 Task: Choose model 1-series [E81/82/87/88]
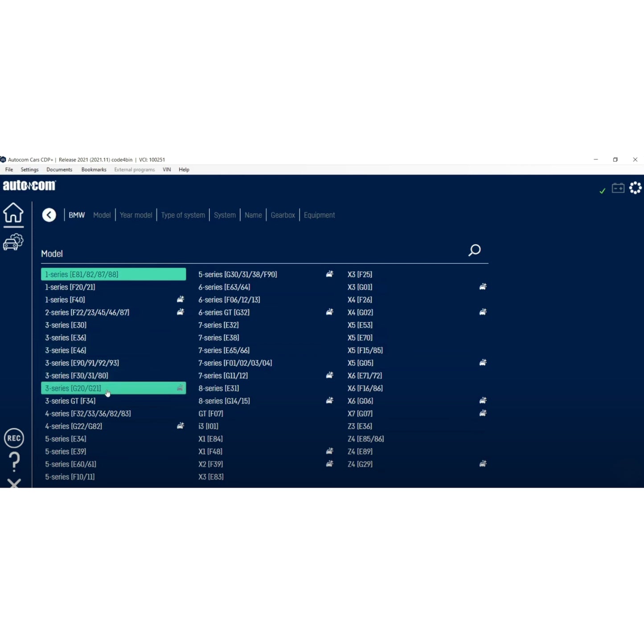tap(114, 274)
